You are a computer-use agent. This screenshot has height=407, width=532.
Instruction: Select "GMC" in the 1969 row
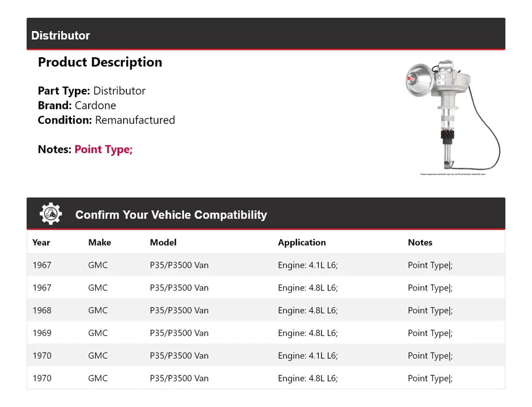[x=98, y=333]
